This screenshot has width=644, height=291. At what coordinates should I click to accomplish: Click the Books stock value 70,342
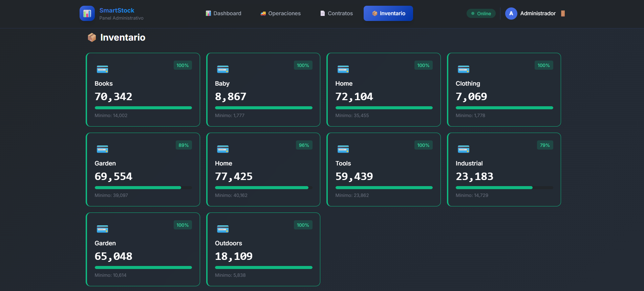point(113,97)
